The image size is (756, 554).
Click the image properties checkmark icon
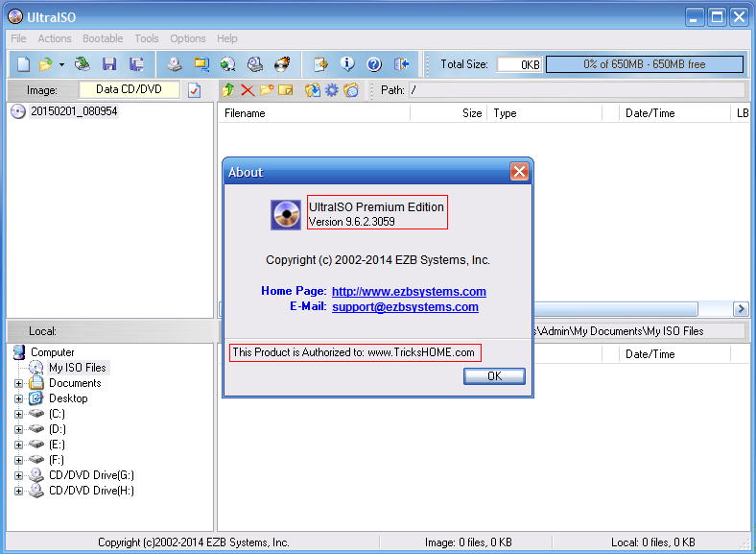click(x=195, y=90)
